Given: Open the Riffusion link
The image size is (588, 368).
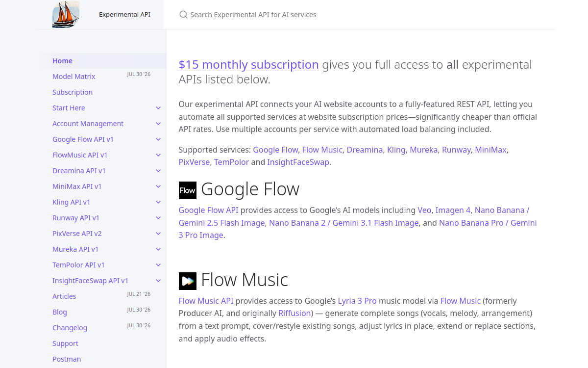Looking at the screenshot, I should [294, 313].
